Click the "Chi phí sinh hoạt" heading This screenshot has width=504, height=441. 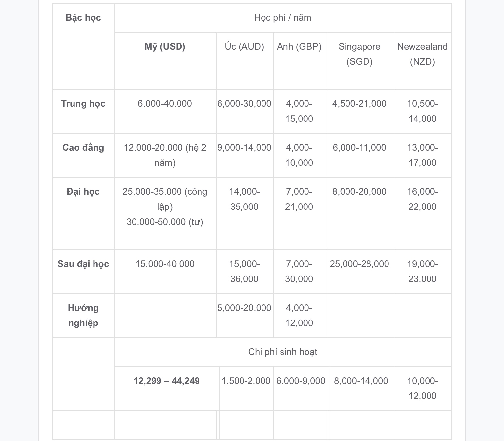(x=283, y=352)
